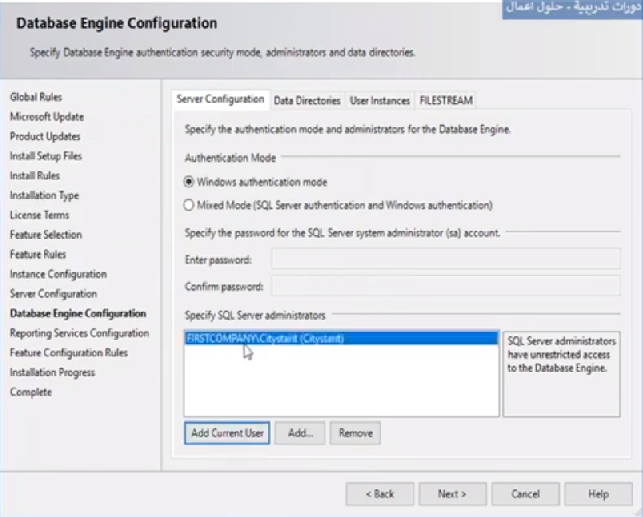Image resolution: width=643 pixels, height=517 pixels.
Task: Click the Add Current User button
Action: tap(227, 433)
